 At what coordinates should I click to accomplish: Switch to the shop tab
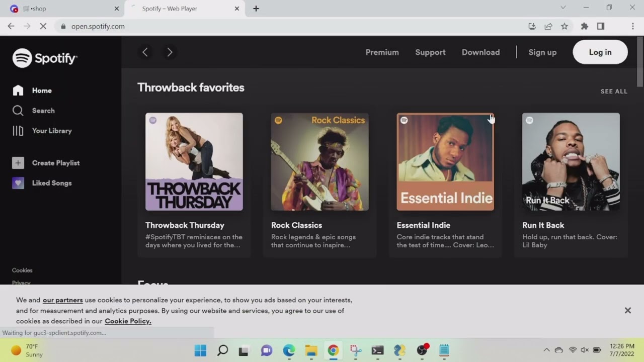(x=63, y=9)
